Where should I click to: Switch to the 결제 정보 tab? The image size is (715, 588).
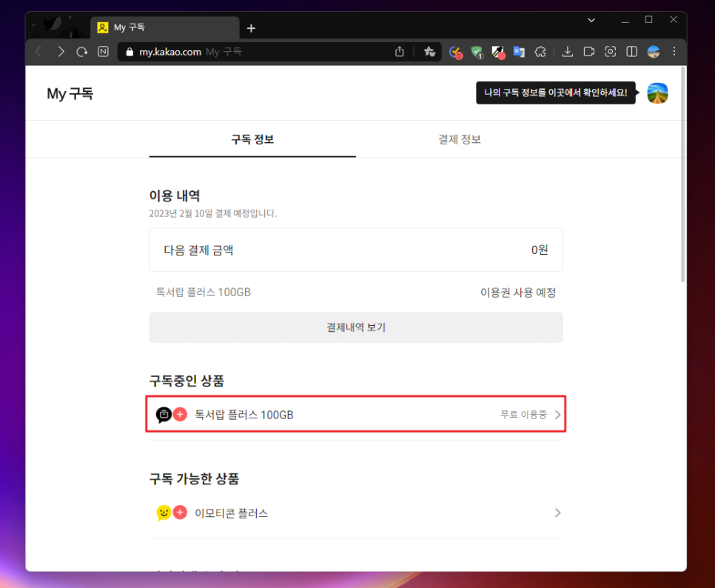[x=459, y=139]
